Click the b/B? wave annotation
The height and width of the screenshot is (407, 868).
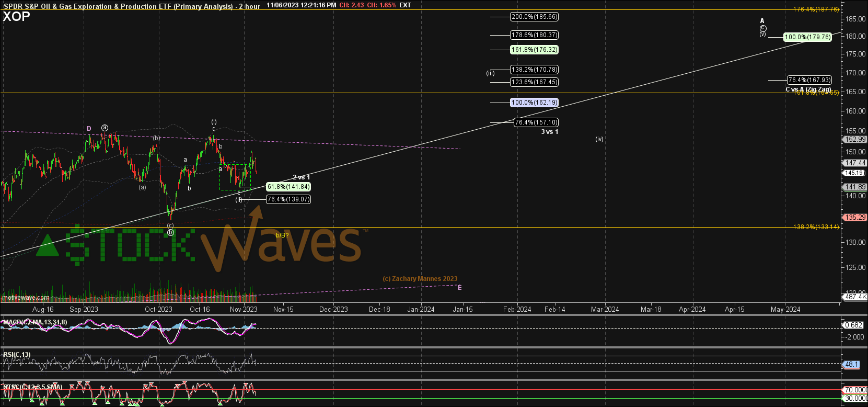282,235
